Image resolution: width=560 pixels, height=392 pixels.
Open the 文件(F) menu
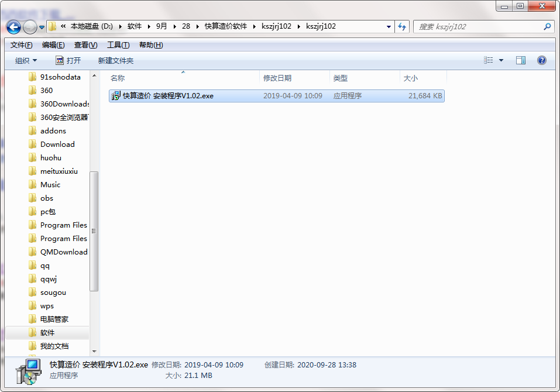click(x=22, y=45)
